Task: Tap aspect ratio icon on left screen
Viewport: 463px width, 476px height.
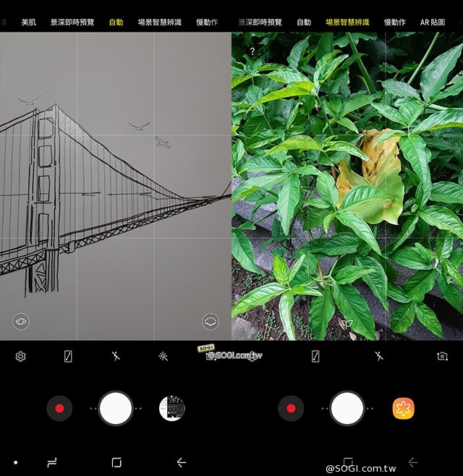Action: pos(68,356)
